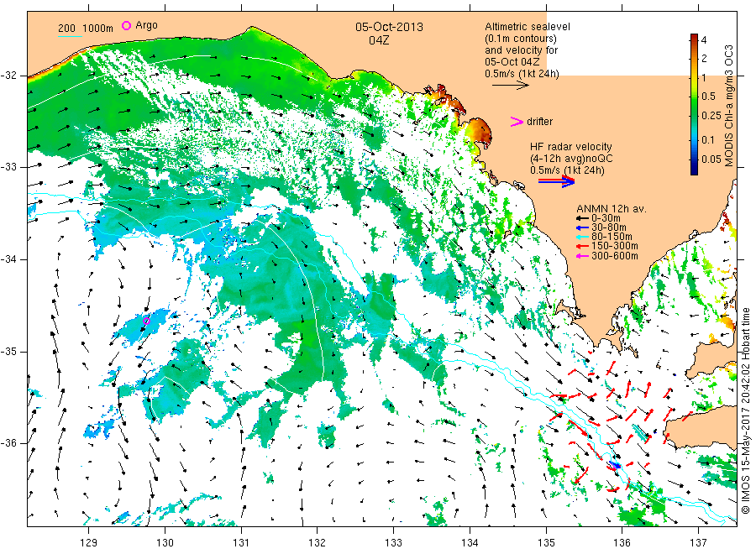Screen dimensions: 756x554
Task: Click the longitude axis label 135
Action: [x=546, y=543]
